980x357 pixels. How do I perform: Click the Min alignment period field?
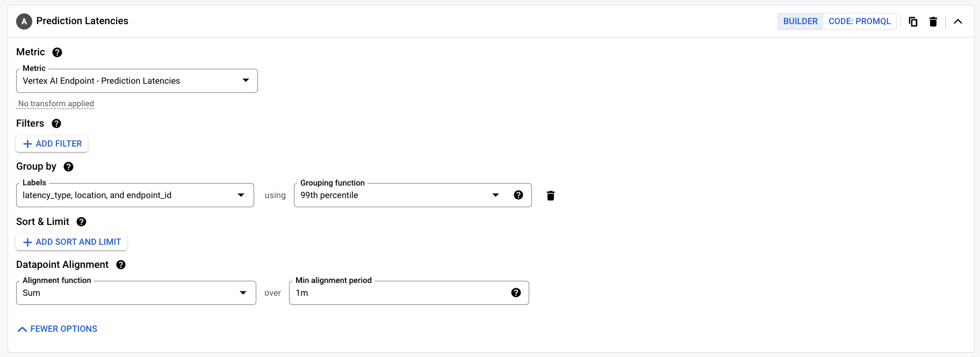(398, 293)
